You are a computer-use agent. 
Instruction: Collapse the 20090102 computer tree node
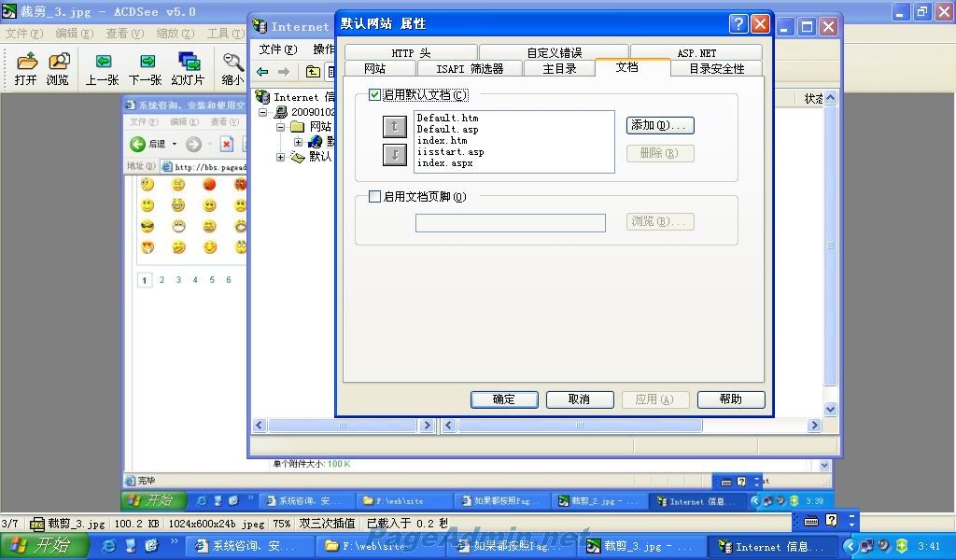point(263,112)
